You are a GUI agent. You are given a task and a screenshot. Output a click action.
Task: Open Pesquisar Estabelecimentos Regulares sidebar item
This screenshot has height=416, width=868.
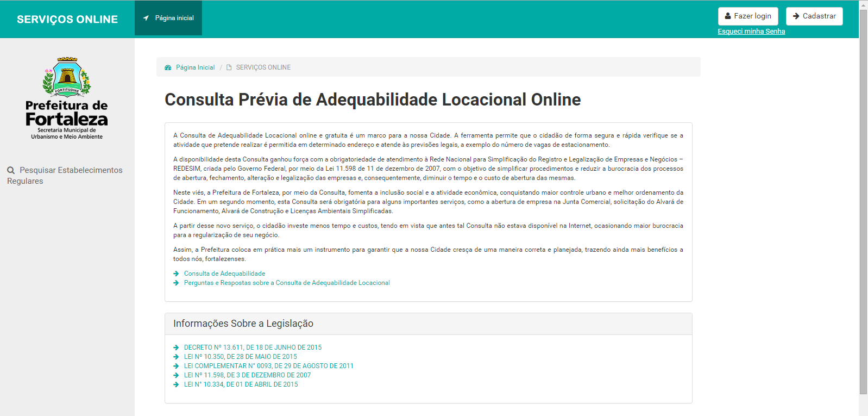pos(65,176)
